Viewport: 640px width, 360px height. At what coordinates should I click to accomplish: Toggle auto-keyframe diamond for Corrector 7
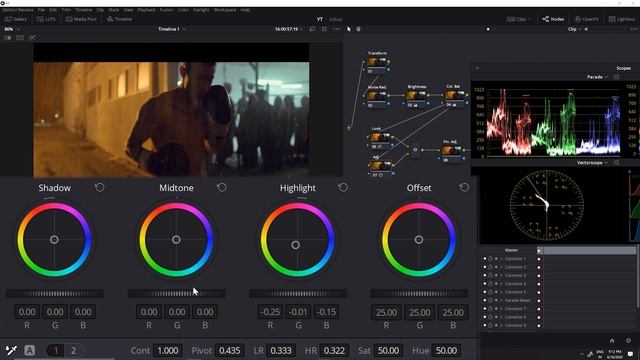coord(496,309)
